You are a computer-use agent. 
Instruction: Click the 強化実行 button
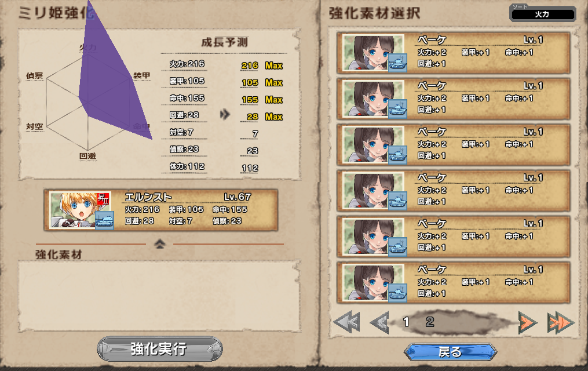click(160, 349)
